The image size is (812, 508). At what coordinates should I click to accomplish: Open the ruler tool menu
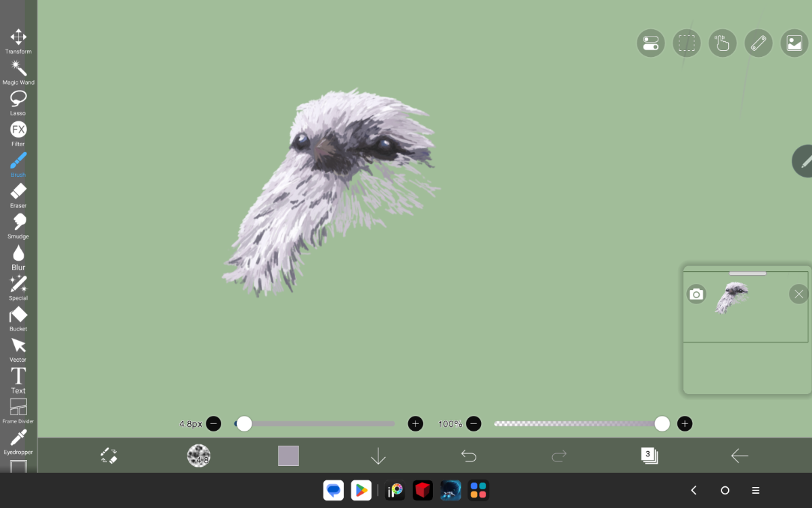click(759, 43)
